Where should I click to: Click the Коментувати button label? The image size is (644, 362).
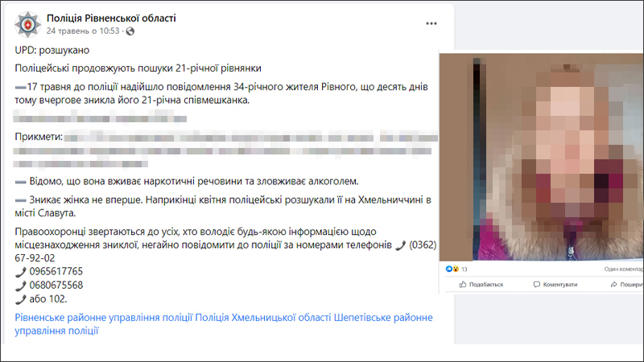tap(560, 285)
